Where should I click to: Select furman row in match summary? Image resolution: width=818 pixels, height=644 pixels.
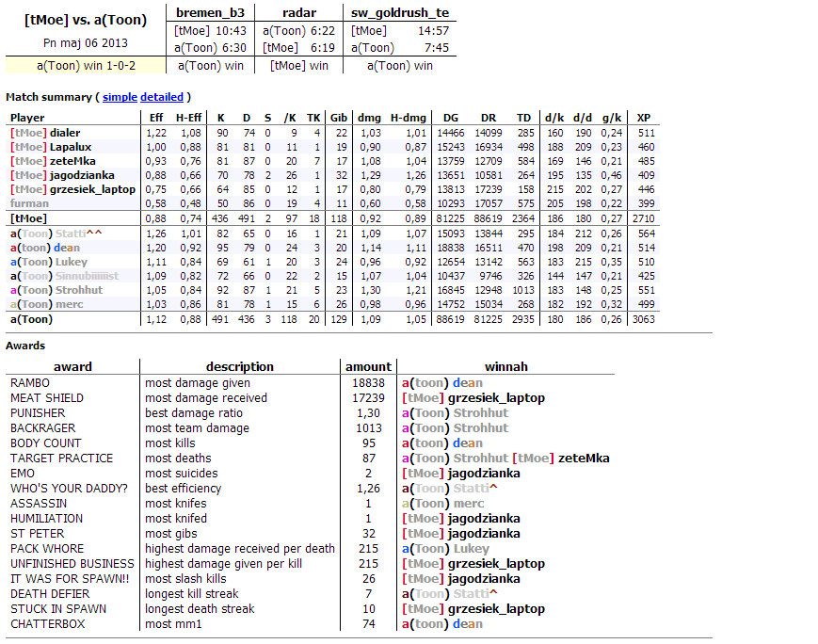point(28,203)
